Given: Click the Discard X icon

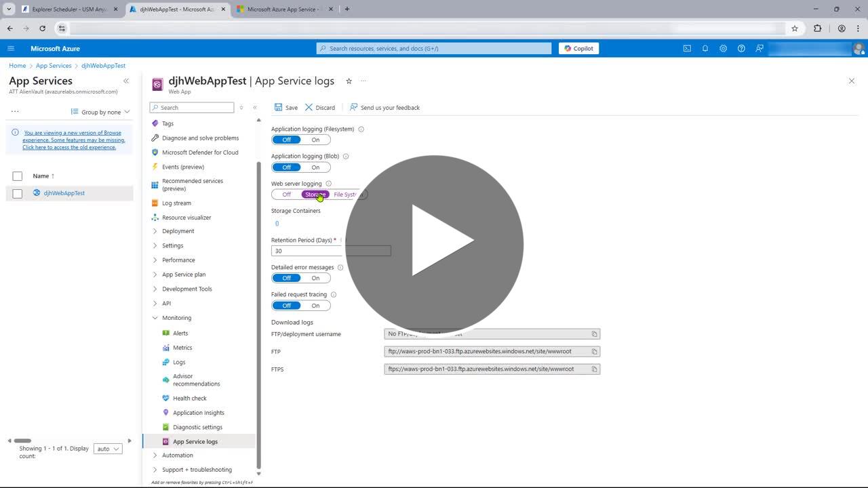Looking at the screenshot, I should tap(309, 108).
